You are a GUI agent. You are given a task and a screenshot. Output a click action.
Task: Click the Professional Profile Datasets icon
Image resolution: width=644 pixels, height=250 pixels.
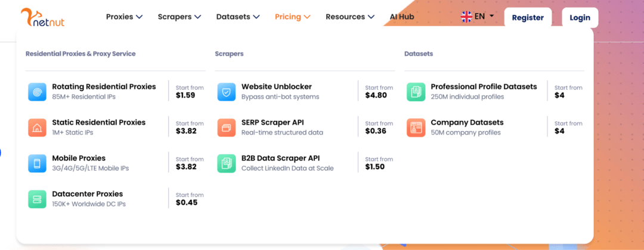(x=416, y=92)
